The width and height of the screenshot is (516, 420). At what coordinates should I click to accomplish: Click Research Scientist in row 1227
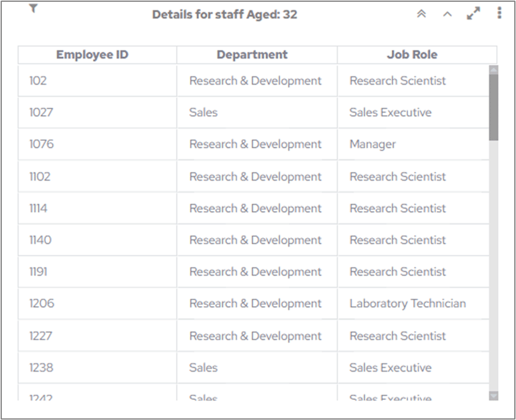click(398, 336)
